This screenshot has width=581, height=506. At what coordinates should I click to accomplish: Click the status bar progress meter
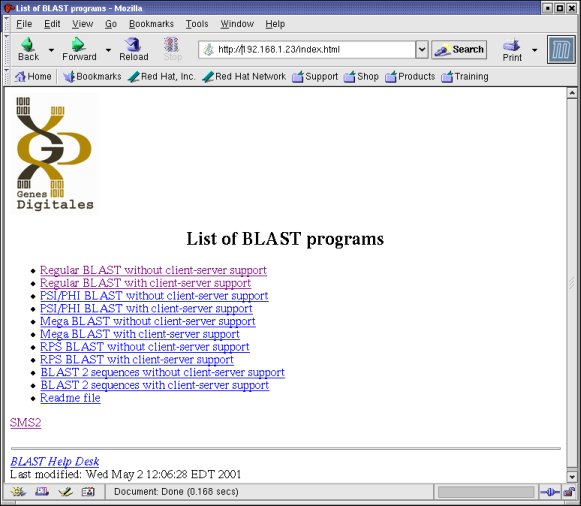(485, 492)
